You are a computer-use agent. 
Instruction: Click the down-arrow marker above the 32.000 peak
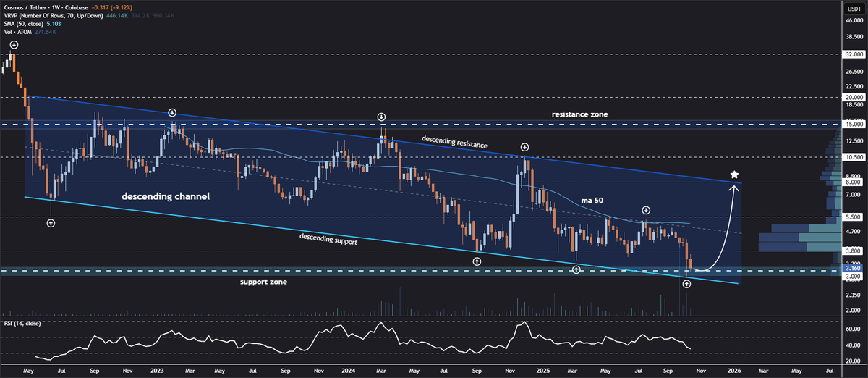pos(12,45)
